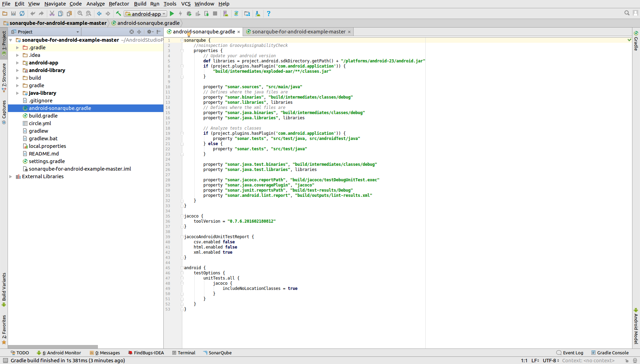Start debugging with the bug icon

189,13
